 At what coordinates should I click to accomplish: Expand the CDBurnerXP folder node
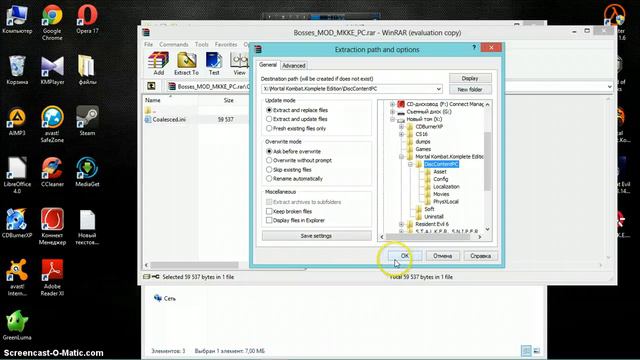coord(401,127)
